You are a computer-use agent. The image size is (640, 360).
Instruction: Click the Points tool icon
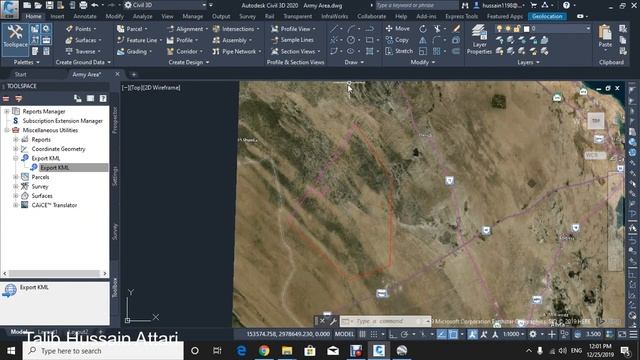pos(69,29)
